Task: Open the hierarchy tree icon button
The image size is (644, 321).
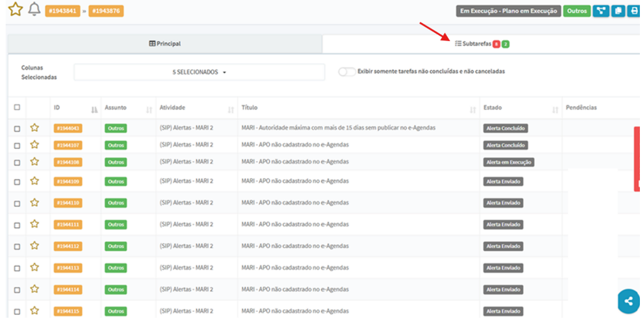Action: [x=601, y=11]
